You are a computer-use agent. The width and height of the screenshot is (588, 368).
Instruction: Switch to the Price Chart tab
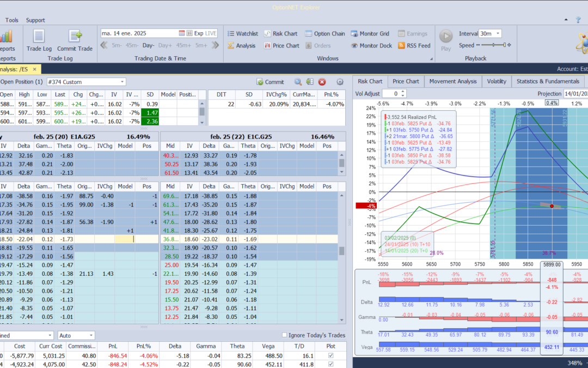(406, 81)
